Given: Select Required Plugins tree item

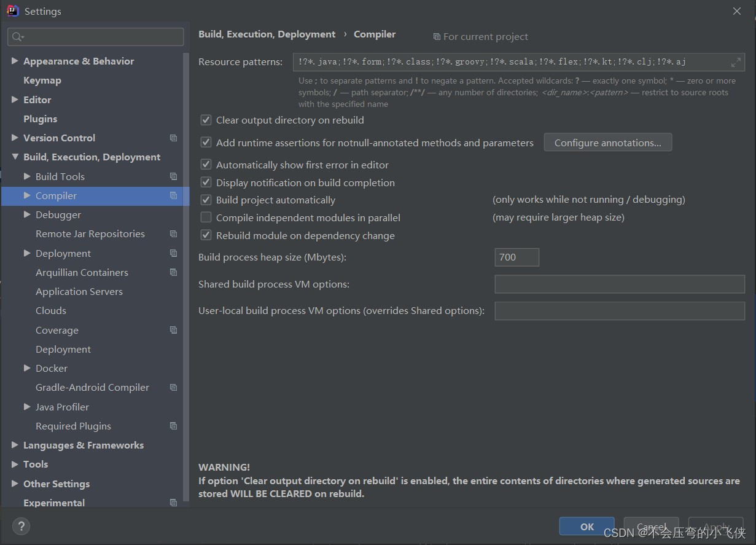Looking at the screenshot, I should pyautogui.click(x=73, y=426).
